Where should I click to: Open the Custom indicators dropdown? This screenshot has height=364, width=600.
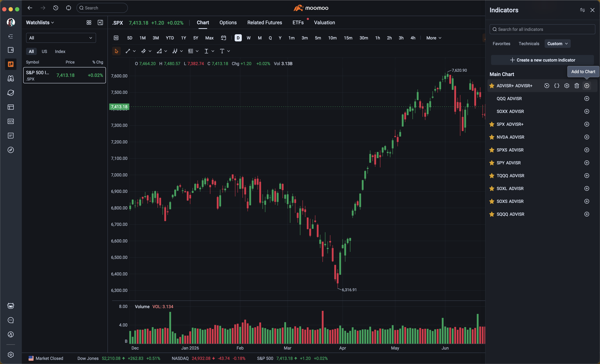(557, 44)
